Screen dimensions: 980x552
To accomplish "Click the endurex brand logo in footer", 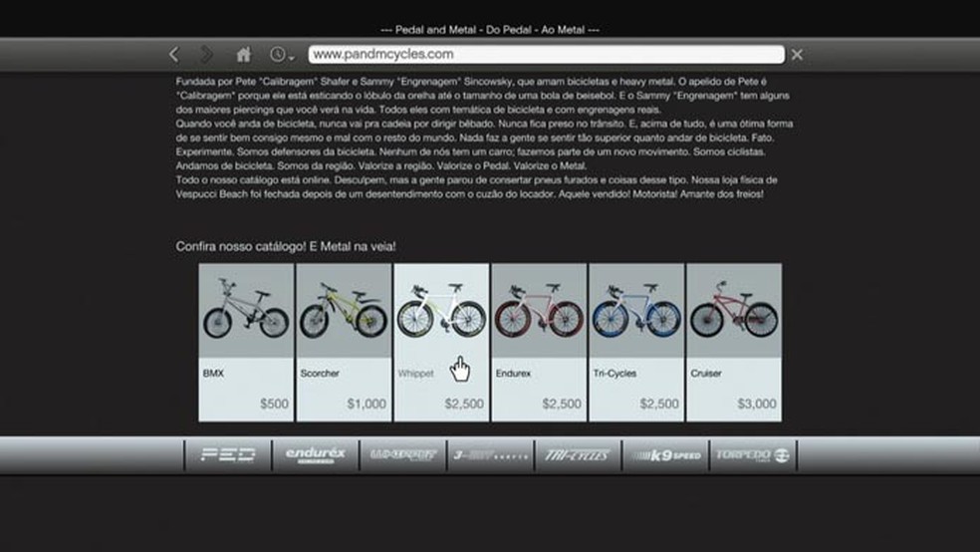I will pos(315,455).
